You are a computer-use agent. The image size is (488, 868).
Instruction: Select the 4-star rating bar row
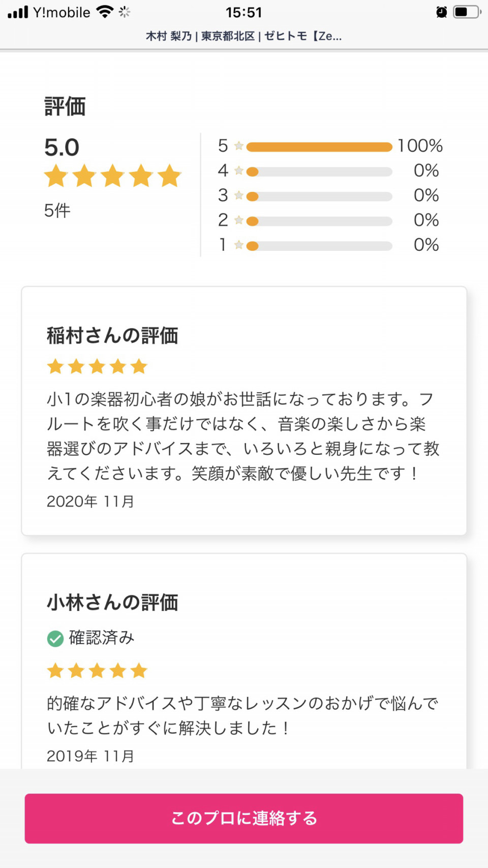[x=328, y=171]
